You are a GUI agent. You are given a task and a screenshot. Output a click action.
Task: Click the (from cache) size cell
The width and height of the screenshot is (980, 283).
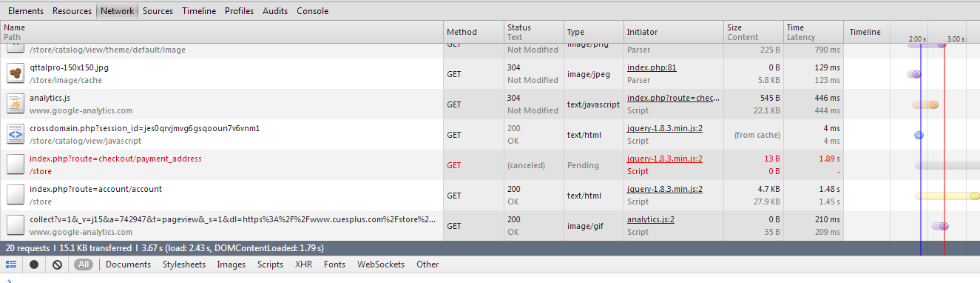click(x=757, y=135)
